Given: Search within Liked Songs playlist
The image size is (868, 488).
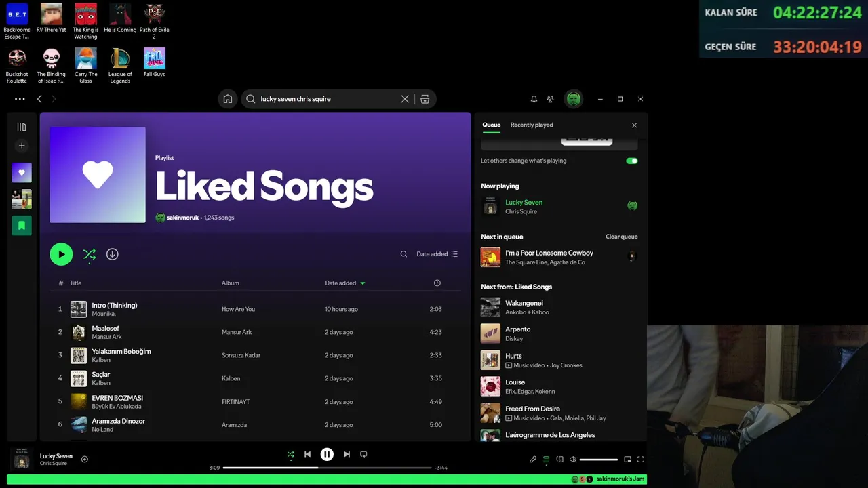Looking at the screenshot, I should click(403, 254).
